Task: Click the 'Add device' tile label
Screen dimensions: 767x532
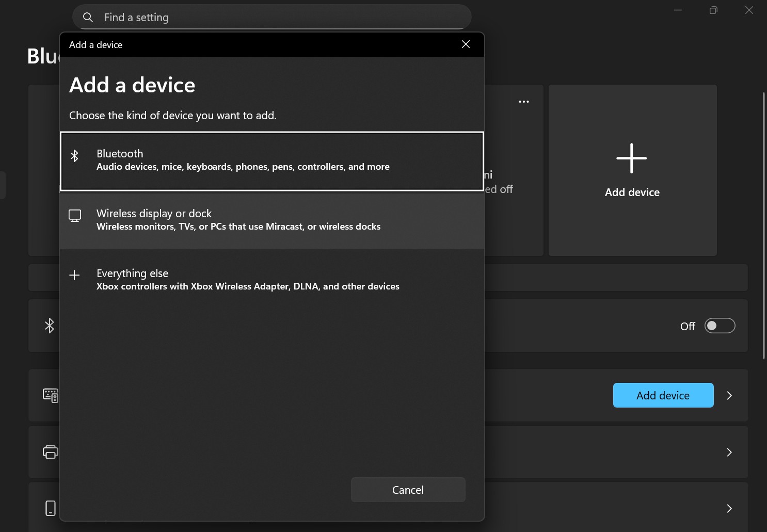Action: click(632, 192)
